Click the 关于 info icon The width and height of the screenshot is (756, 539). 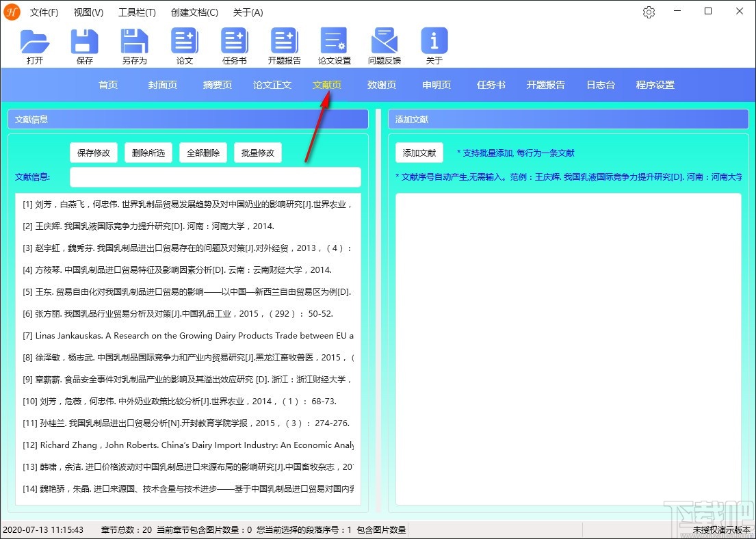coord(434,44)
